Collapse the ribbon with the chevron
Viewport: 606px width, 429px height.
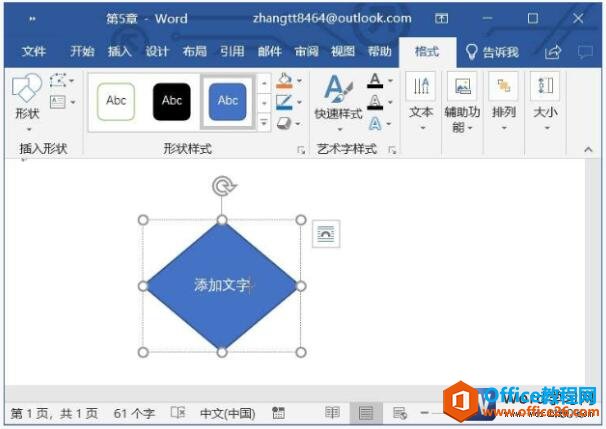click(588, 150)
